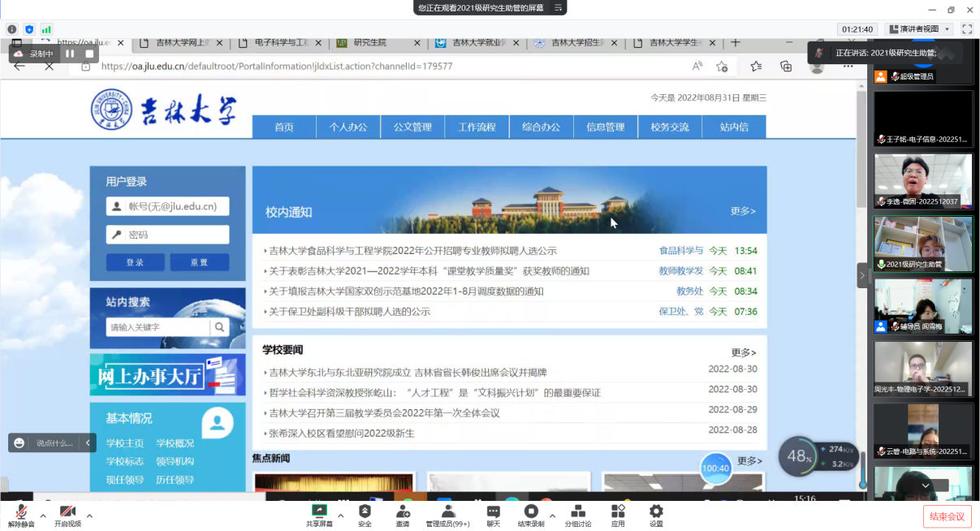Open the 安全 security icon
Image resolution: width=980 pixels, height=531 pixels.
click(x=365, y=512)
